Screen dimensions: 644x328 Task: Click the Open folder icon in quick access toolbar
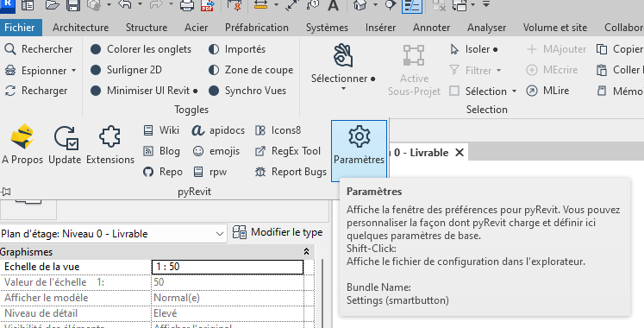pyautogui.click(x=53, y=5)
